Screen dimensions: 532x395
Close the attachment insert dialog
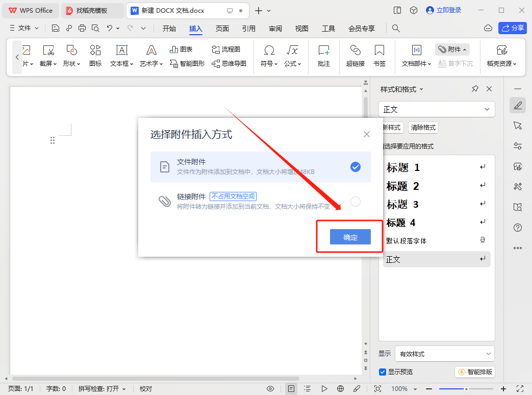click(366, 134)
